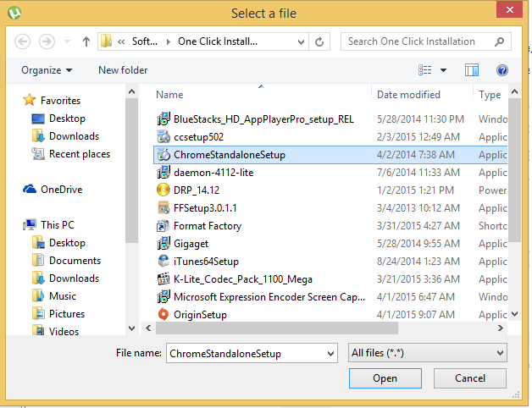Click the Forward navigation arrow
This screenshot has width=532, height=408.
47,41
